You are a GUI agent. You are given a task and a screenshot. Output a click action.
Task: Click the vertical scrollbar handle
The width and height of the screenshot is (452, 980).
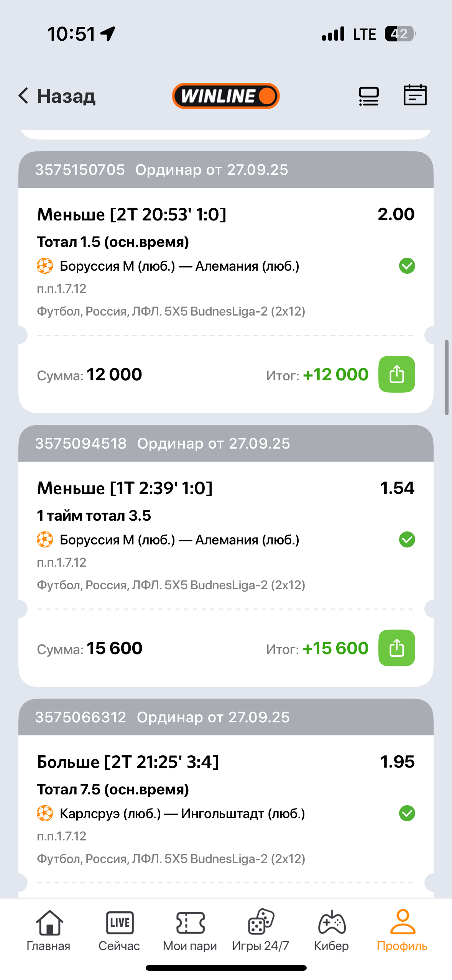click(x=446, y=377)
